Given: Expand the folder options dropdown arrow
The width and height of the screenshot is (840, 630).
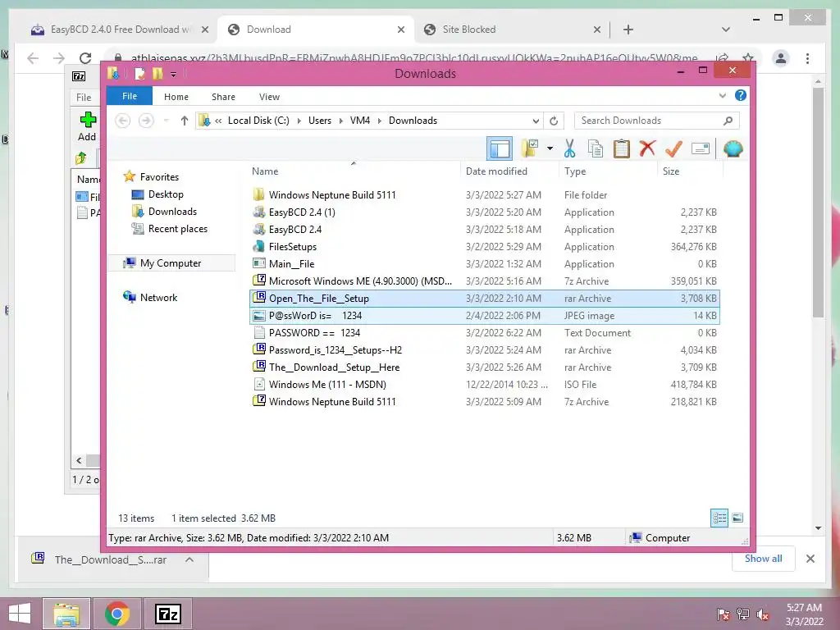Looking at the screenshot, I should 550,148.
